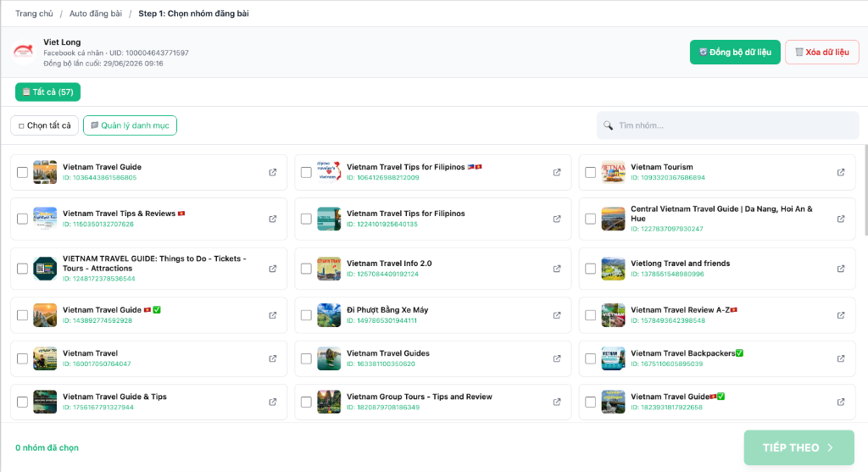This screenshot has width=868, height=472.
Task: Click the Viet Long profile avatar
Action: click(23, 53)
